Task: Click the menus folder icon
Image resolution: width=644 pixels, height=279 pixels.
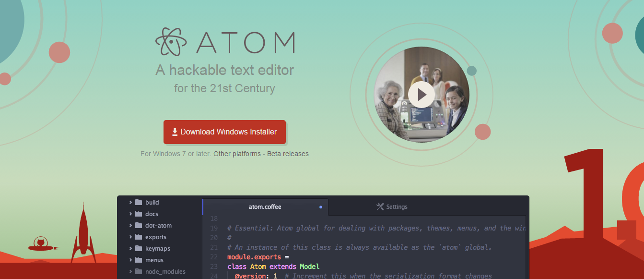Action: pos(139,260)
